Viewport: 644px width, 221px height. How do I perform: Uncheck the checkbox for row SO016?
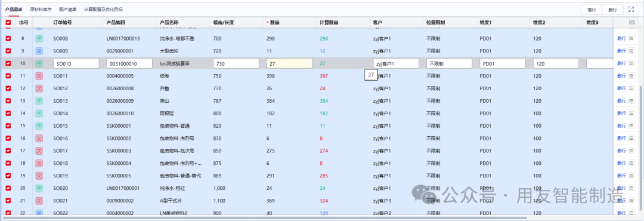[x=8, y=139]
